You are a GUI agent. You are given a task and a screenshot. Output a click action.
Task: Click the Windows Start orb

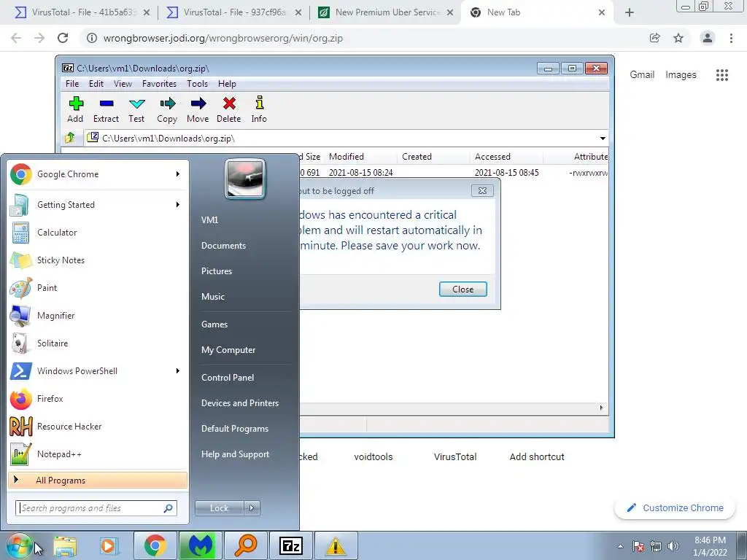pyautogui.click(x=19, y=545)
